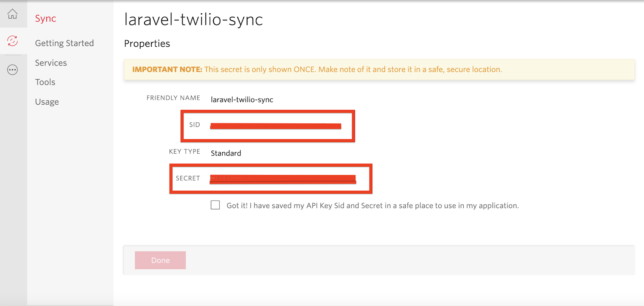Click the laravel-twilio-sync page title

(194, 19)
